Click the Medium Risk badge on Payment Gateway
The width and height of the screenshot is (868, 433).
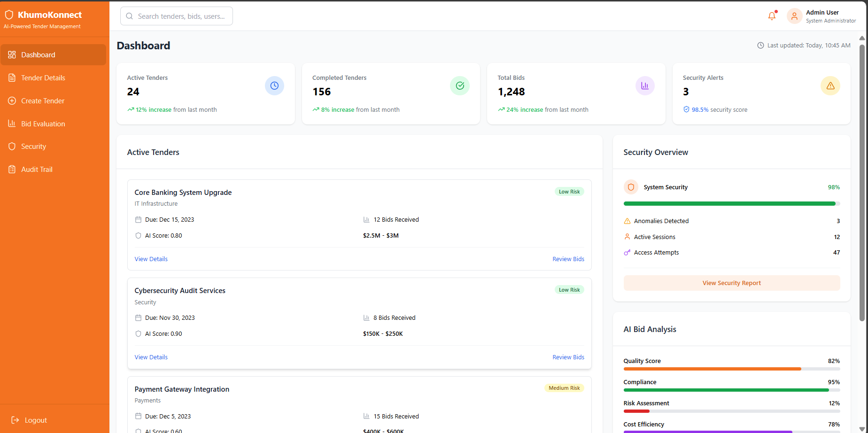(564, 388)
